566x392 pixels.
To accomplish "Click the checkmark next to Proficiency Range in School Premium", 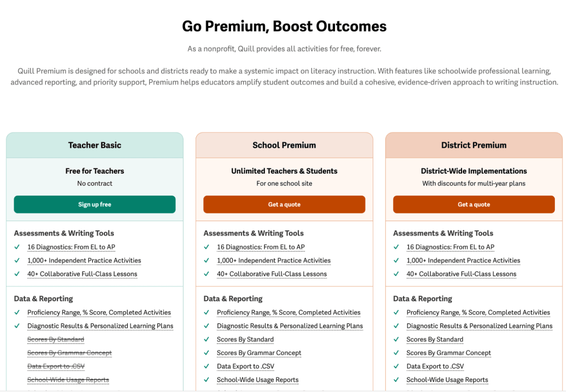I will (x=207, y=312).
